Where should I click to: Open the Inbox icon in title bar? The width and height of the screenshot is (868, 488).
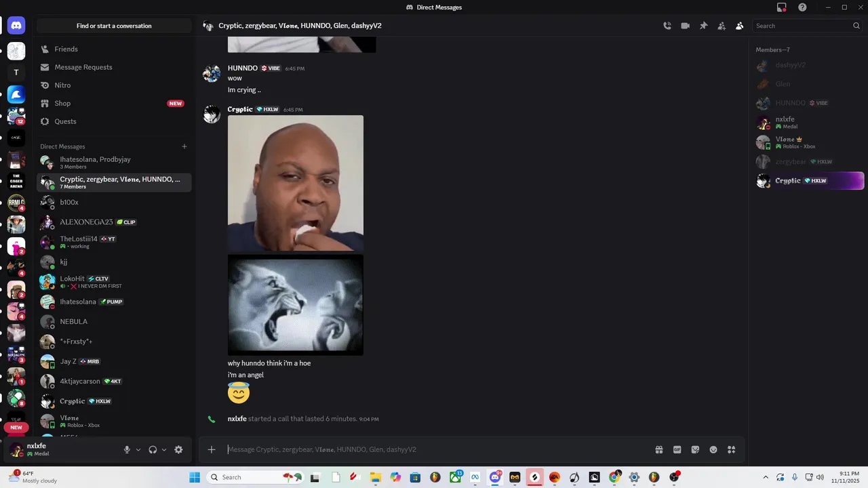click(x=782, y=7)
